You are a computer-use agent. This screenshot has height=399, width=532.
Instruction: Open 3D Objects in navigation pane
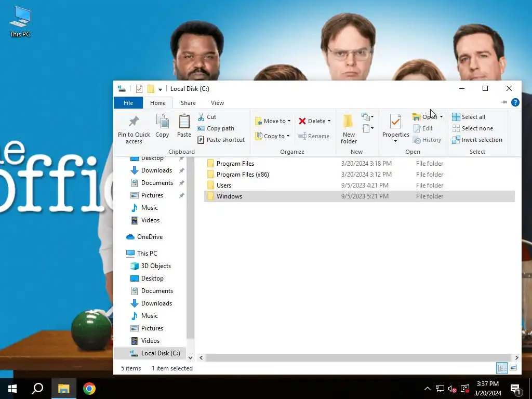[151, 266]
